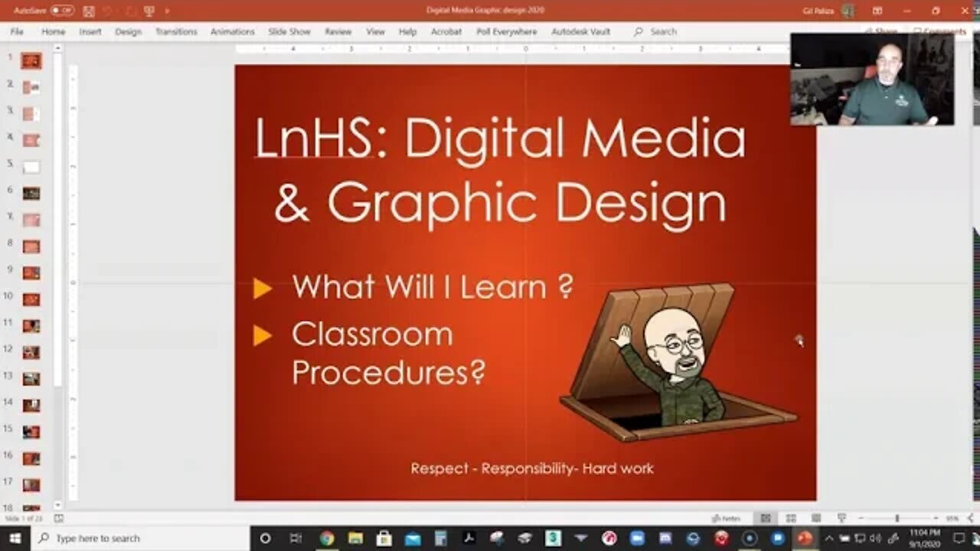Screen dimensions: 980x551
Task: Open File Explorer from taskbar
Action: tap(355, 538)
